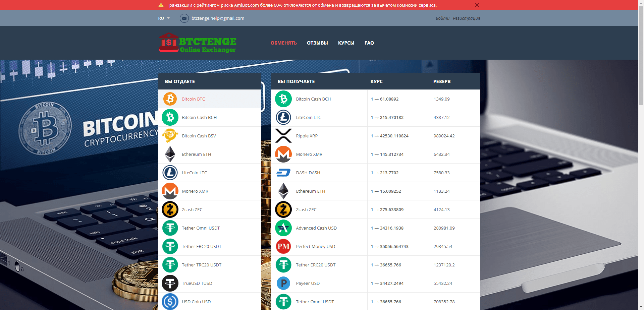The width and height of the screenshot is (644, 310).
Task: Click the Ripple XRP icon in the receive column
Action: [x=283, y=136]
